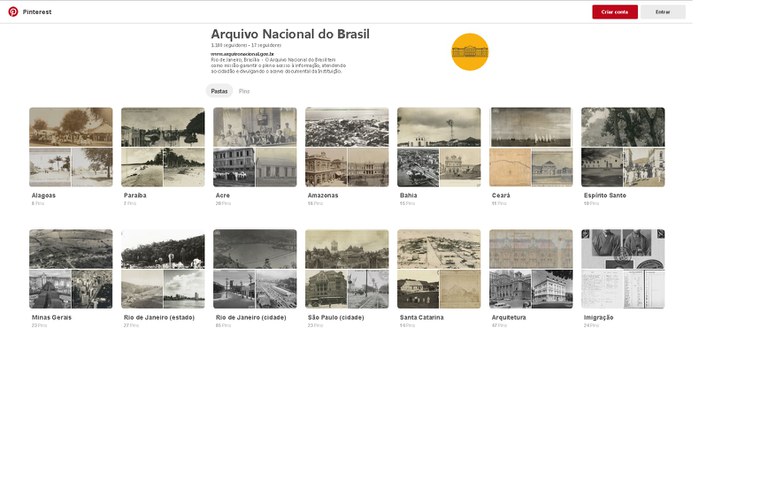The width and height of the screenshot is (768, 480).
Task: Click the Bahia board title
Action: 408,195
